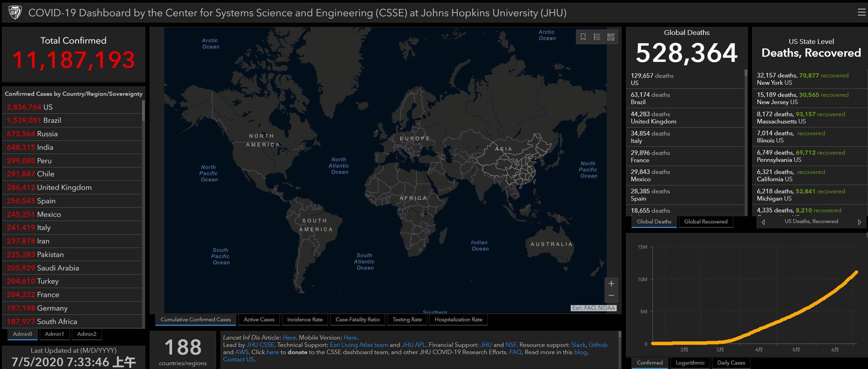
Task: Open the Github link
Action: pos(598,345)
